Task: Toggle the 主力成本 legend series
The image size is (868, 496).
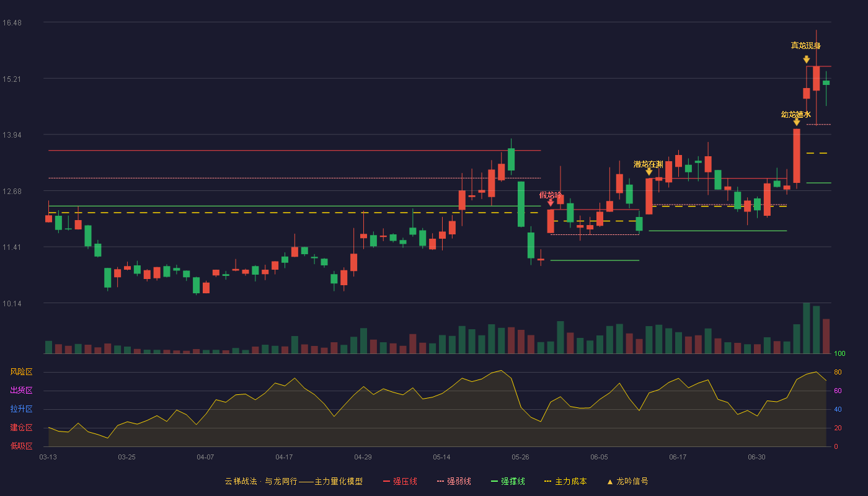Action: 565,481
